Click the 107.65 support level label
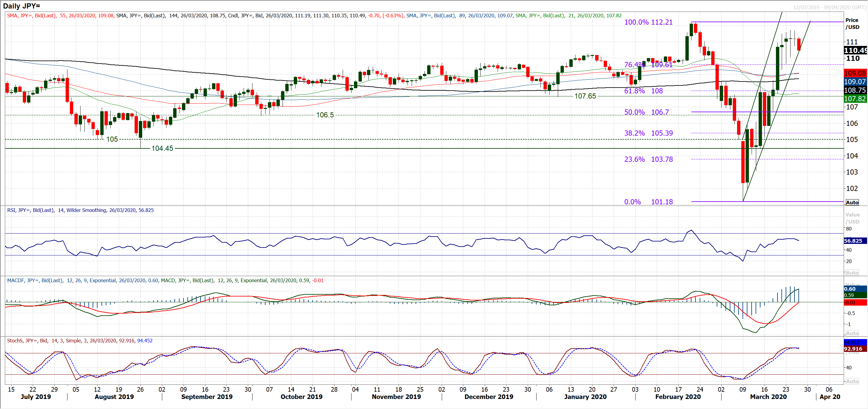The image size is (868, 409). point(585,96)
